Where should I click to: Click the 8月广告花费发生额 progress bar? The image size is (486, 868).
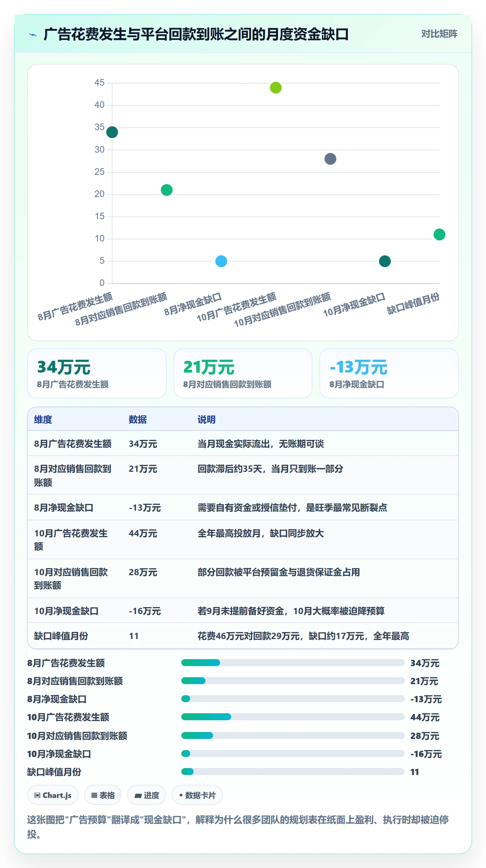pyautogui.click(x=293, y=663)
